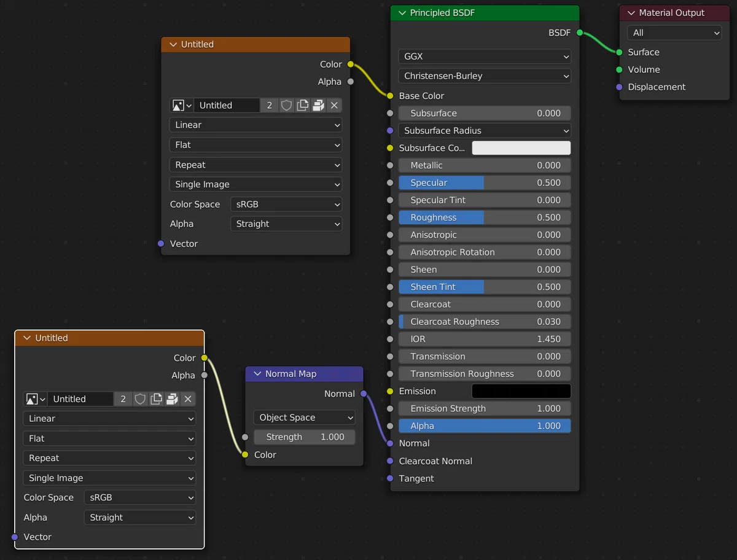Click Principled BSDF Normal input socket
Image resolution: width=737 pixels, height=560 pixels.
click(390, 443)
